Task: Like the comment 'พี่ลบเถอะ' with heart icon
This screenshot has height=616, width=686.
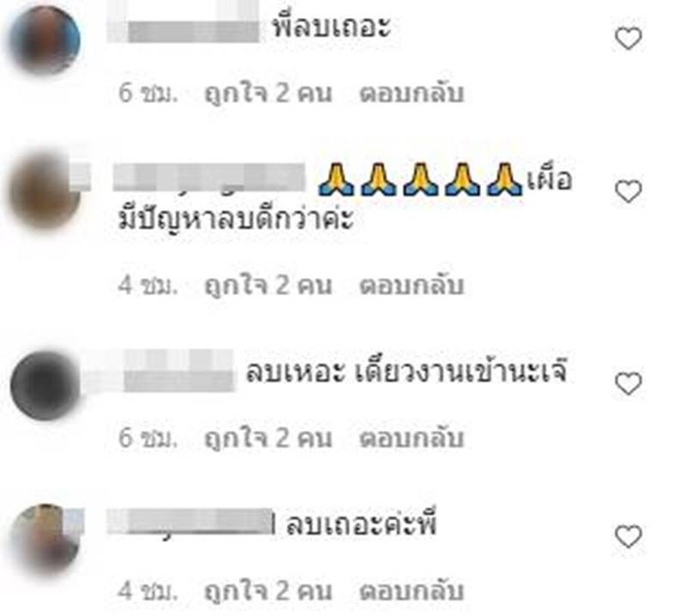Action: point(629,39)
